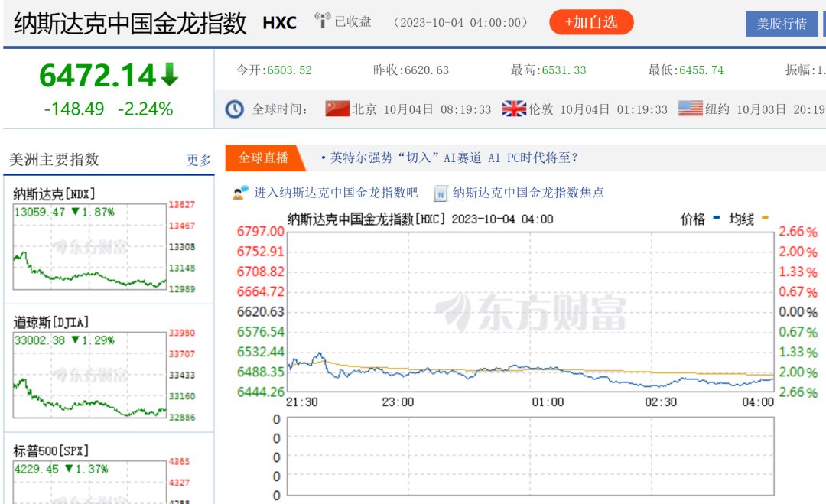This screenshot has width=826, height=504.
Task: Open 更多 link in 美洲主要指数
Action: pos(199,160)
